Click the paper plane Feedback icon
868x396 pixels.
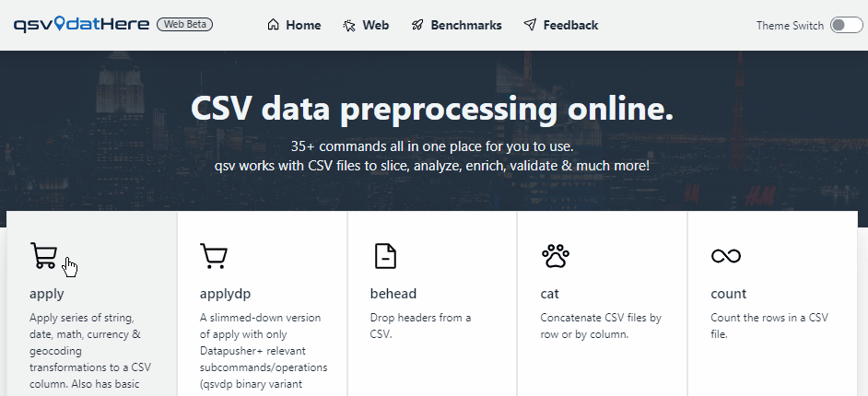click(x=530, y=25)
